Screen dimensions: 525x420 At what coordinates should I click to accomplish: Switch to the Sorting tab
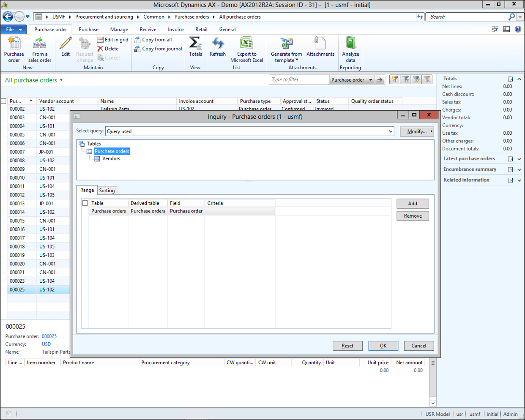coord(107,191)
